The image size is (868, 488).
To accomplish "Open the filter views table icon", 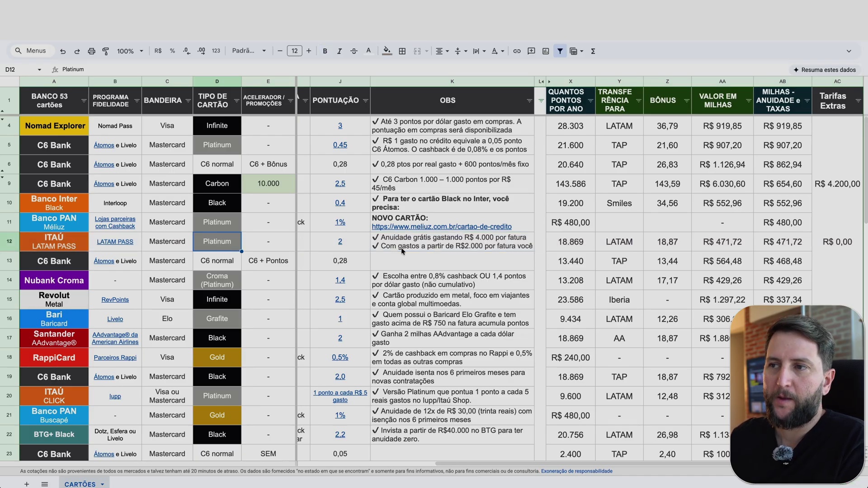I will click(x=576, y=51).
